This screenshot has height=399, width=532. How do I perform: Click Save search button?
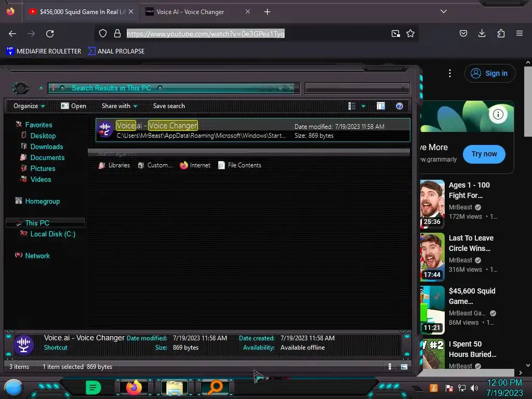tap(169, 106)
